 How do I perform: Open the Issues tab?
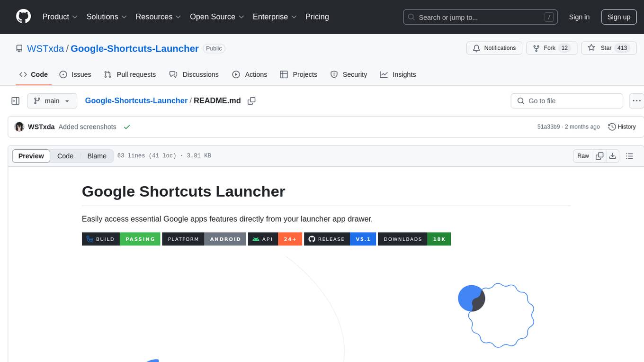tap(75, 74)
